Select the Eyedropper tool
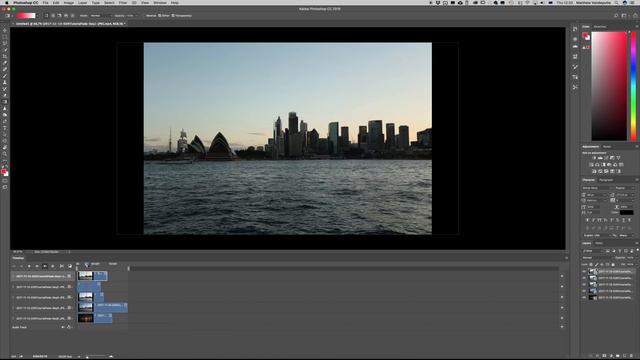This screenshot has width=640, height=360. [5, 63]
